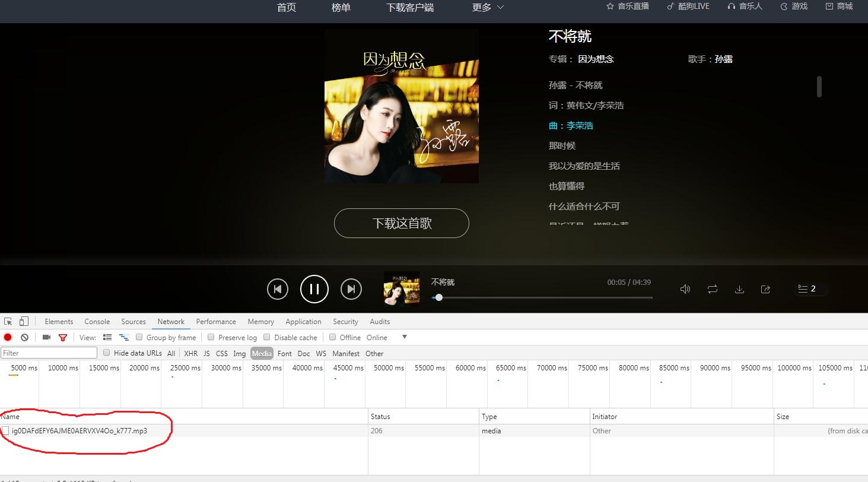Image resolution: width=868 pixels, height=482 pixels.
Task: Mute the playback volume
Action: (x=685, y=289)
